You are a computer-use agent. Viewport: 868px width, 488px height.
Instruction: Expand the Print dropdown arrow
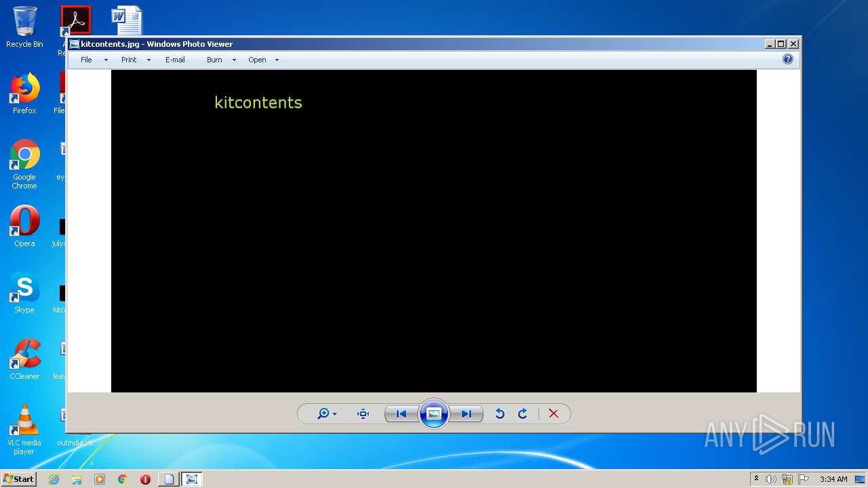coord(149,60)
